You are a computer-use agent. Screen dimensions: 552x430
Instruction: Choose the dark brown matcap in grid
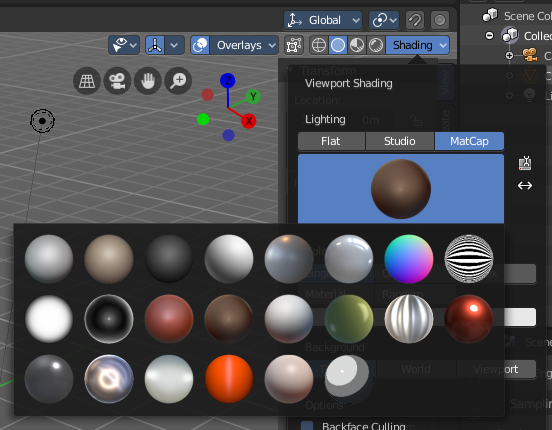(229, 319)
